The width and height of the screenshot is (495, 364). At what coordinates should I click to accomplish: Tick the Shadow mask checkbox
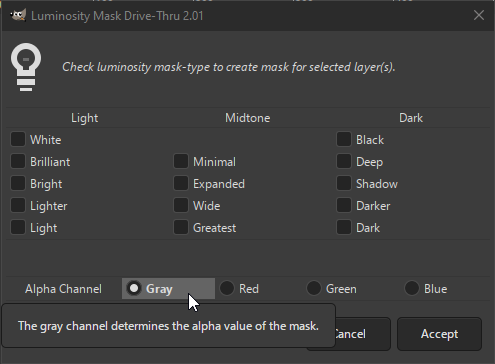pos(344,183)
